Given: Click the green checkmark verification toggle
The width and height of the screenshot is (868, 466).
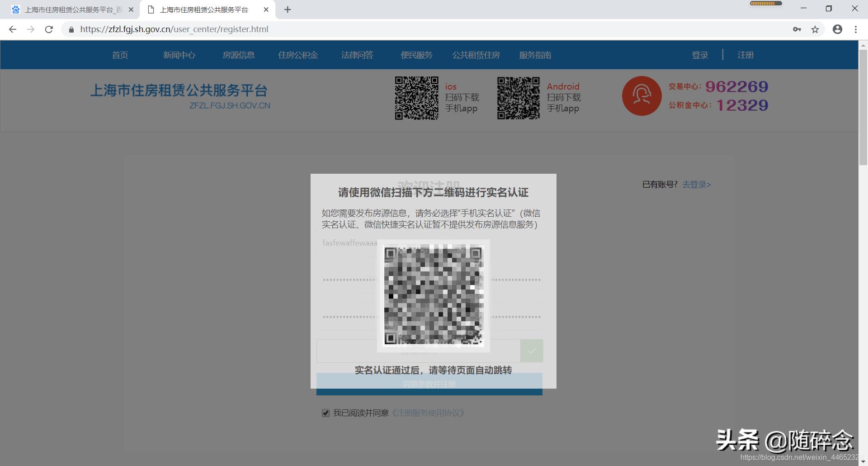Looking at the screenshot, I should click(531, 350).
